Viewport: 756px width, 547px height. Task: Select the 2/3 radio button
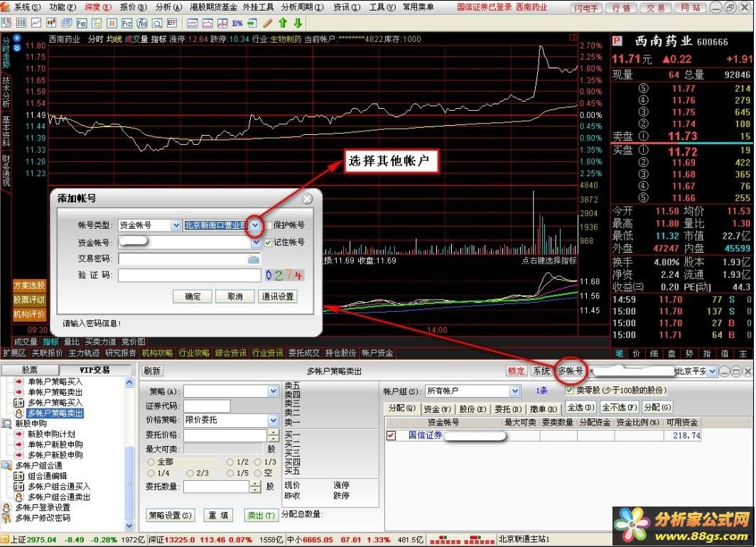(x=190, y=473)
